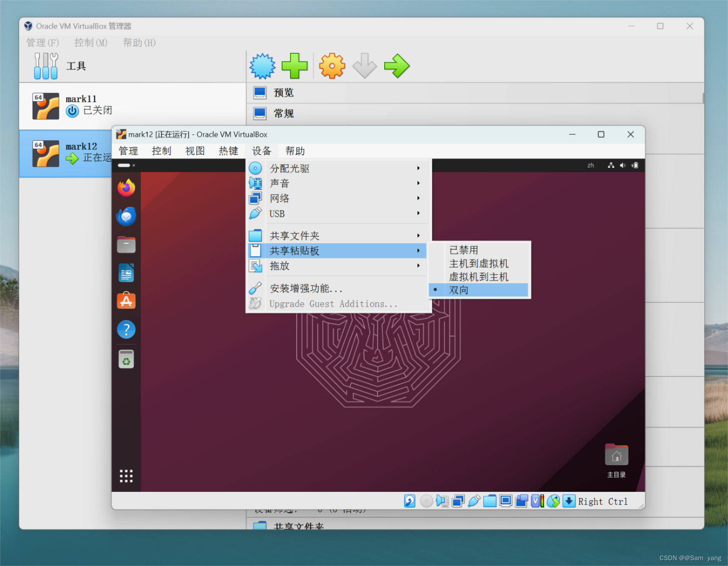Viewport: 728px width, 566px height.
Task: Choose 已禁用 to disable shared clipboard
Action: tap(478, 250)
